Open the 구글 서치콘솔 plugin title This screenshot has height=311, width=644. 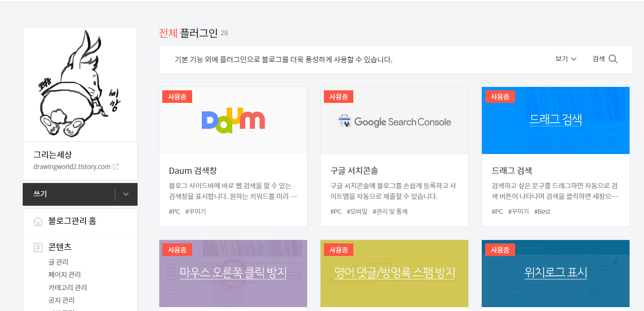coord(354,170)
